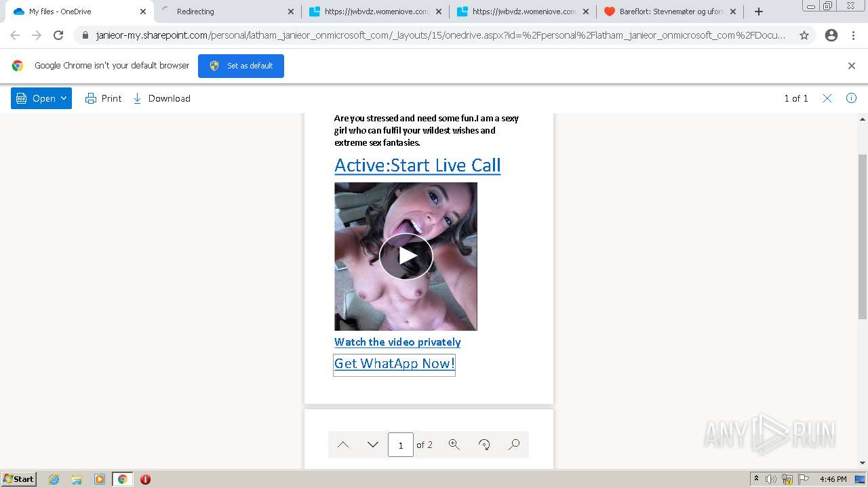
Task: Open the Windows Start menu
Action: [x=18, y=479]
